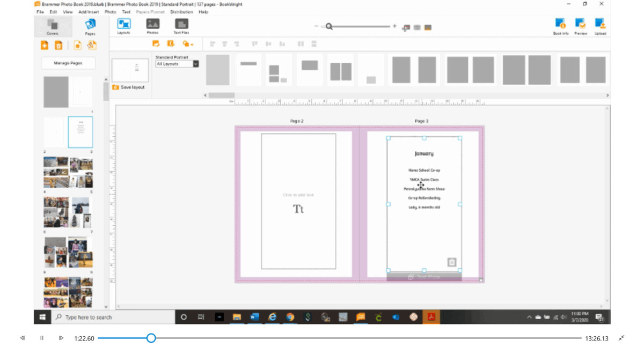Select the pages 2-3 thumbnail in sidebar

point(68,131)
